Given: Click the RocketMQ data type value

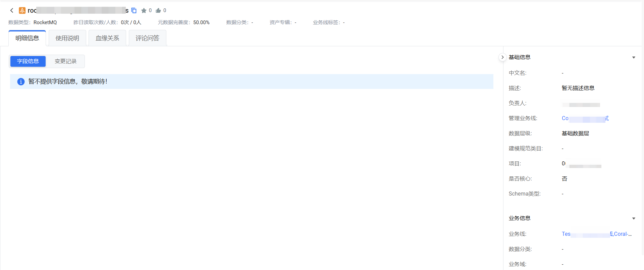Looking at the screenshot, I should [45, 22].
